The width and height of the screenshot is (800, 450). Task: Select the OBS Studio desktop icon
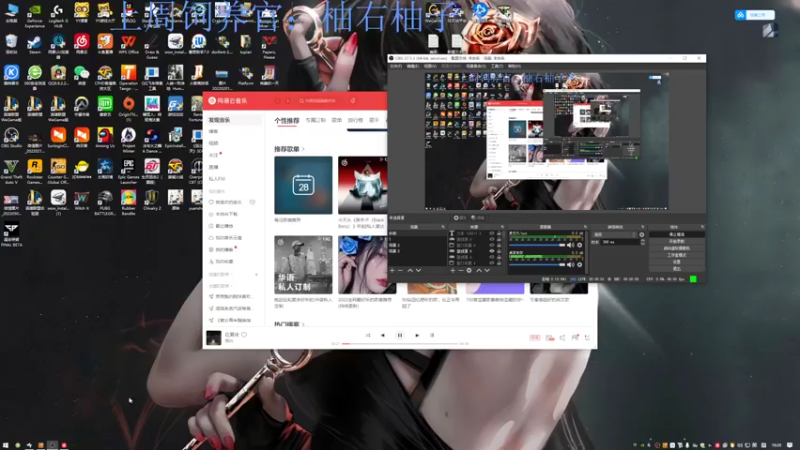pyautogui.click(x=11, y=138)
